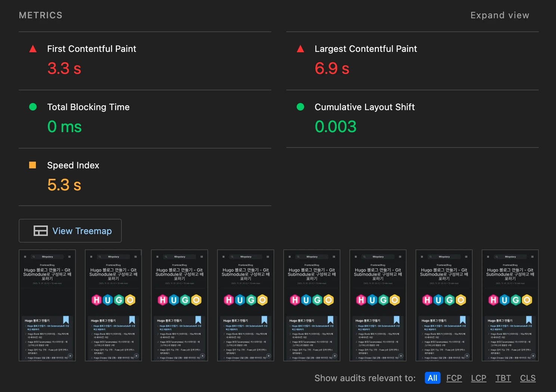Click the 6.9 s LCP value

click(332, 69)
